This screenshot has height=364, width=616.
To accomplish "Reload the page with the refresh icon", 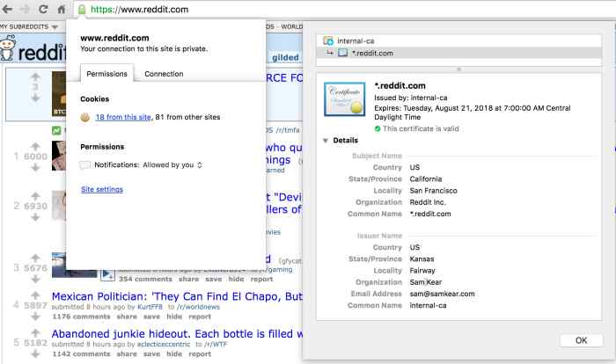I will coord(43,10).
